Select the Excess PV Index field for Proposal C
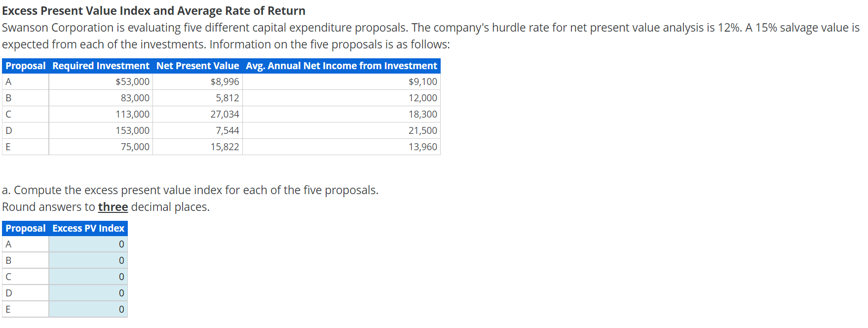Screen dimensions: 868x328 [88, 276]
